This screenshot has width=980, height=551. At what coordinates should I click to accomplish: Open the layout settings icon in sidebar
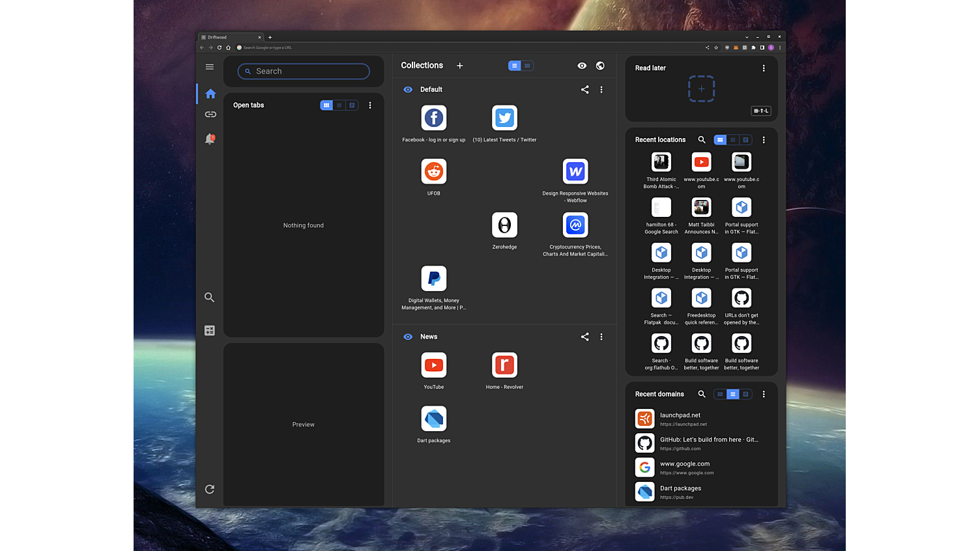210,331
